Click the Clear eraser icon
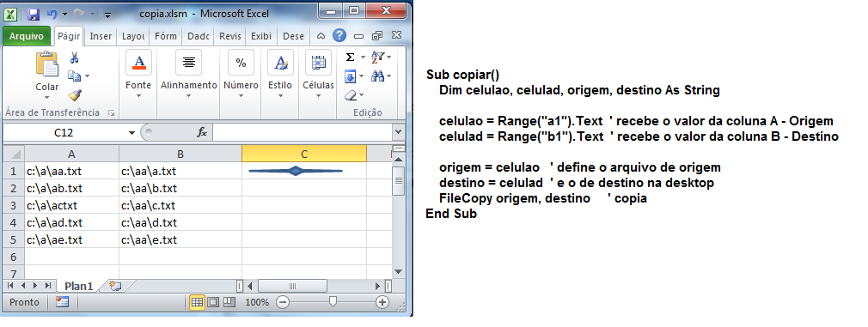 [350, 95]
